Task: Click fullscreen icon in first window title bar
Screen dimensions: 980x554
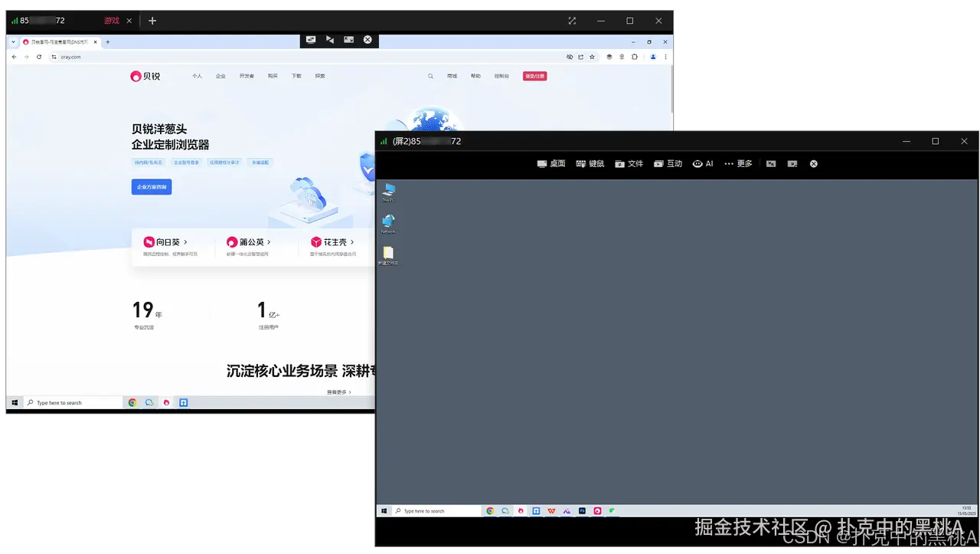Action: click(x=572, y=21)
